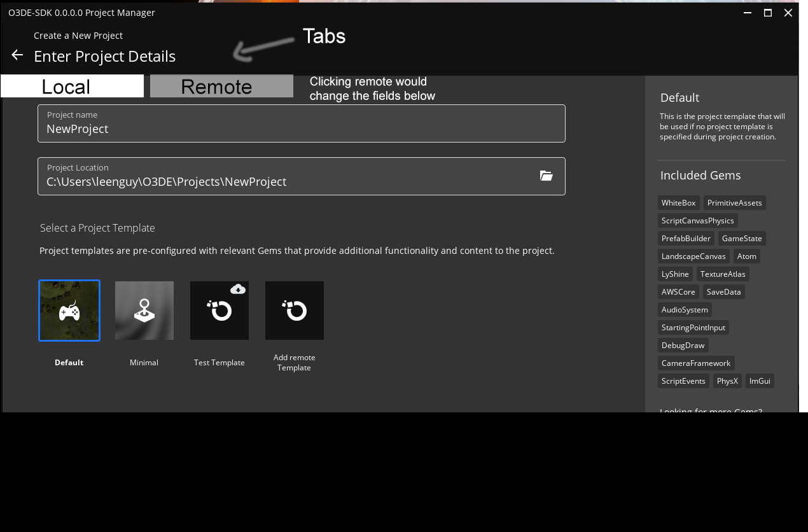Image resolution: width=808 pixels, height=532 pixels.
Task: Select the Test Template tile
Action: [x=219, y=311]
